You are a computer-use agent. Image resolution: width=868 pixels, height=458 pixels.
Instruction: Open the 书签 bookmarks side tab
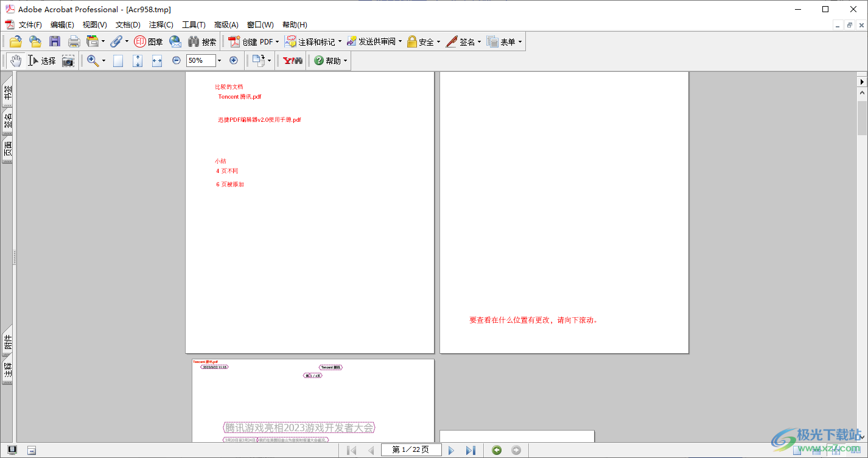click(8, 91)
